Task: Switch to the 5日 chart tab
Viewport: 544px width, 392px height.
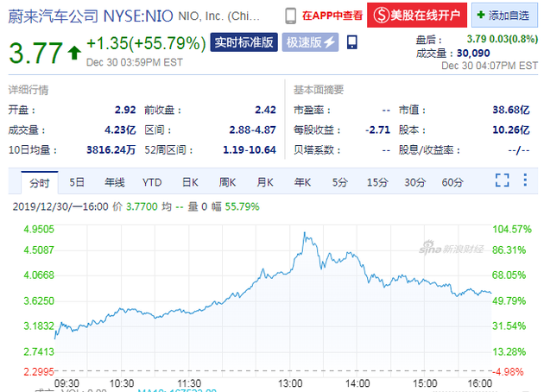Action: [77, 182]
